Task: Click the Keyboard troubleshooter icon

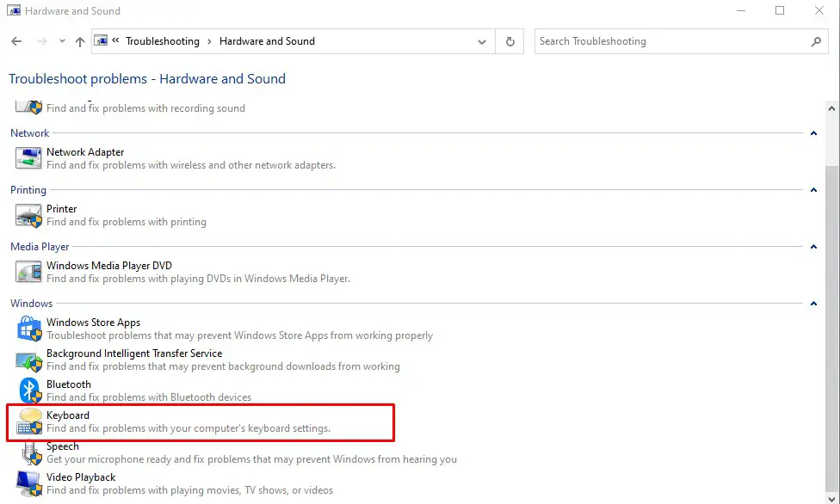Action: tap(29, 421)
